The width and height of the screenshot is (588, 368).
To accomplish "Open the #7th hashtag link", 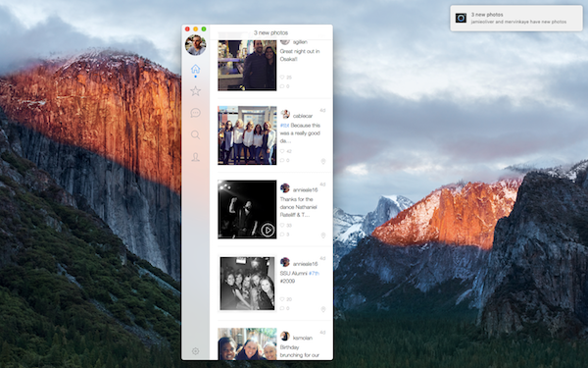I will point(314,274).
